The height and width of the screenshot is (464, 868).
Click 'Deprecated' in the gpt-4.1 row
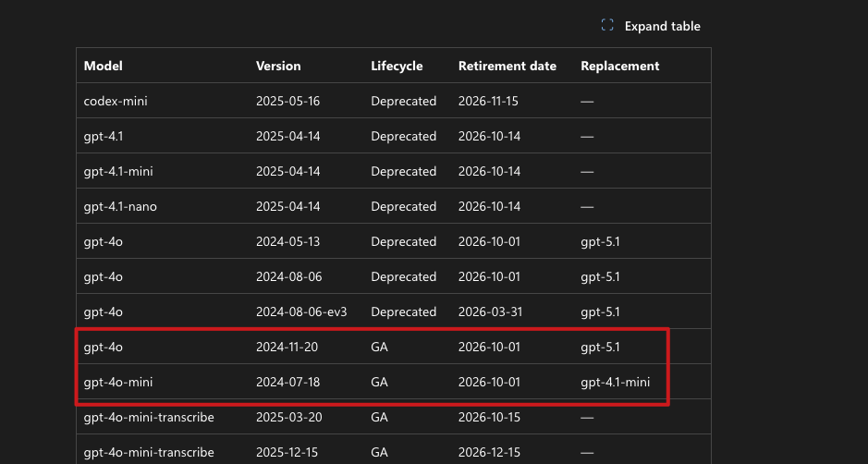[404, 136]
